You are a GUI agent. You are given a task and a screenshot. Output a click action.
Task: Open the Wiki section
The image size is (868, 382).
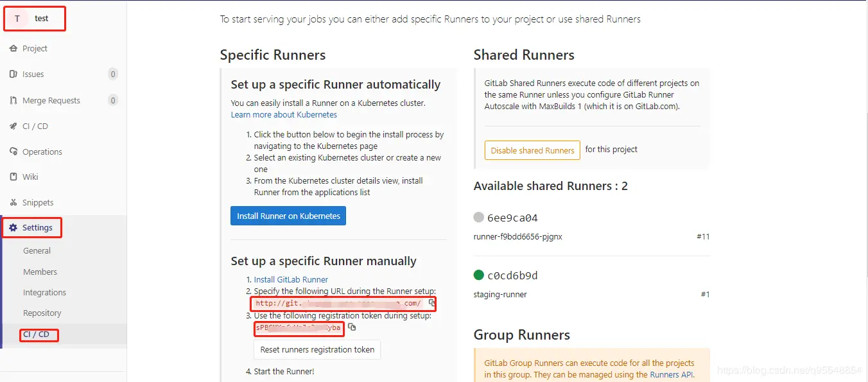(x=30, y=177)
